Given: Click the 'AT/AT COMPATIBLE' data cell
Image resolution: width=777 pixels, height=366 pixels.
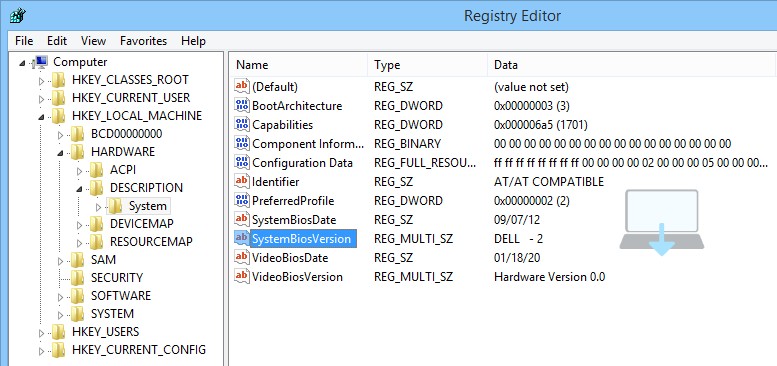Looking at the screenshot, I should point(549,181).
